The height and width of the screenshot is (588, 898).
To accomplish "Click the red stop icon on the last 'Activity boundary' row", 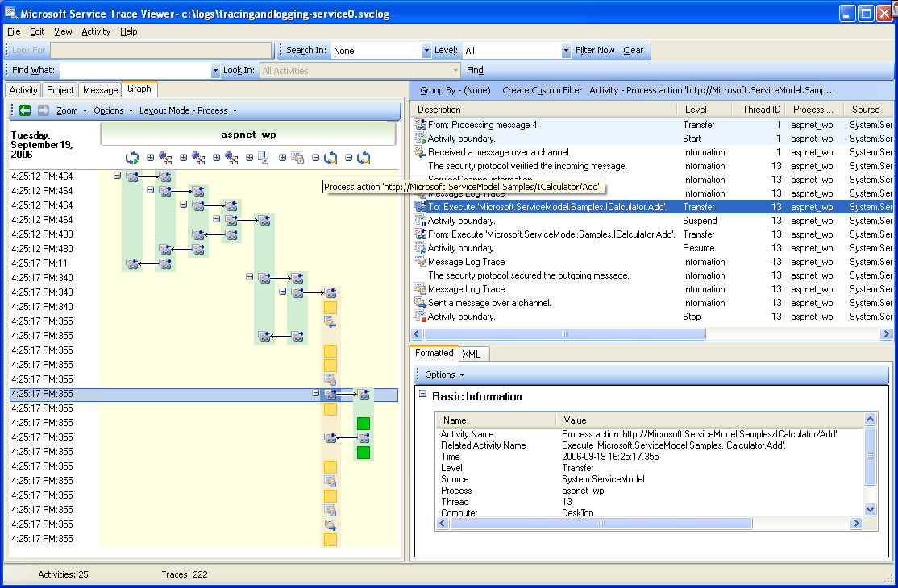I will 419,316.
